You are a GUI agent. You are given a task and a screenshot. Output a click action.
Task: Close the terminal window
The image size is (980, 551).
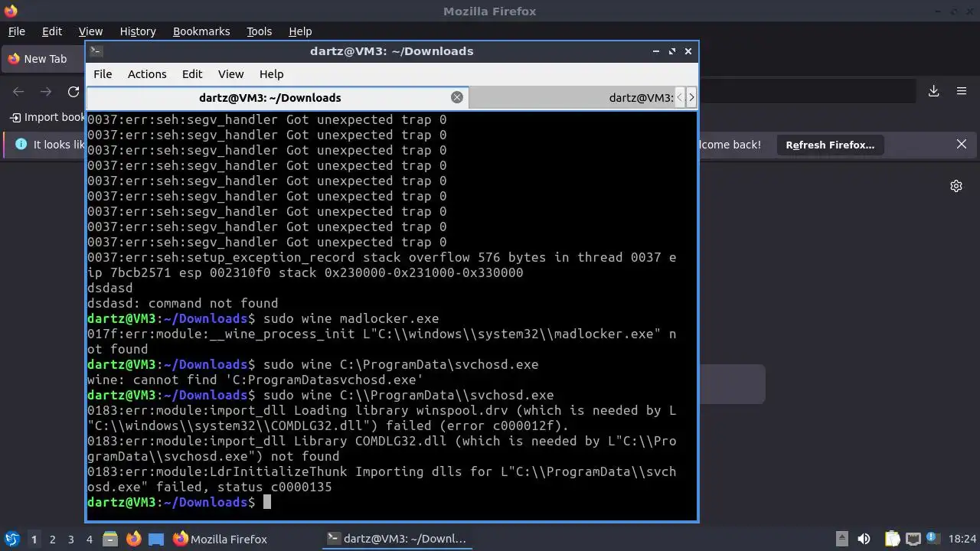[x=688, y=51]
